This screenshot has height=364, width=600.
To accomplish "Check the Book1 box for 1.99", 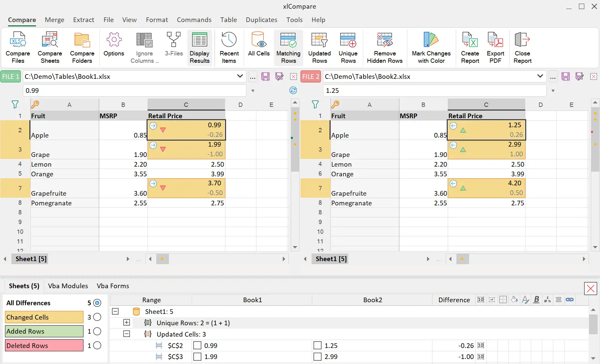I will pos(197,357).
